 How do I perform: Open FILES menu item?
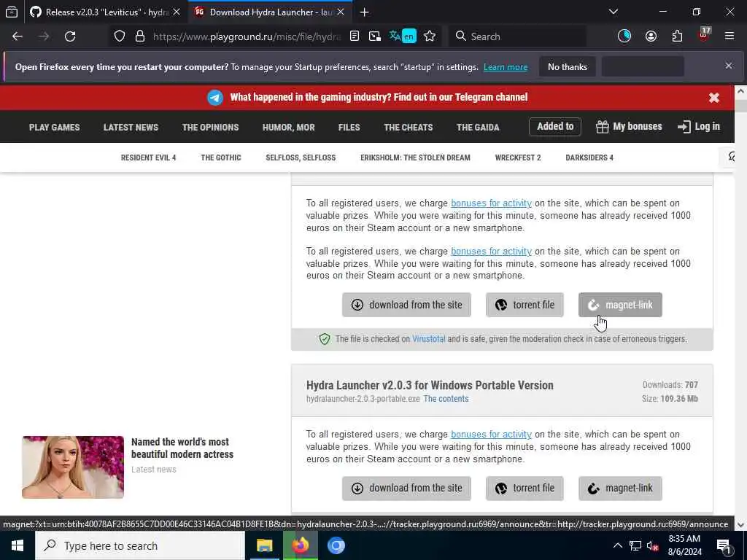[349, 127]
